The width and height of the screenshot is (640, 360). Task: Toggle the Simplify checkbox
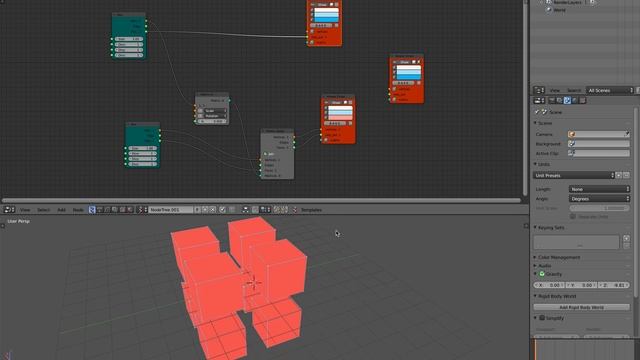(542, 318)
